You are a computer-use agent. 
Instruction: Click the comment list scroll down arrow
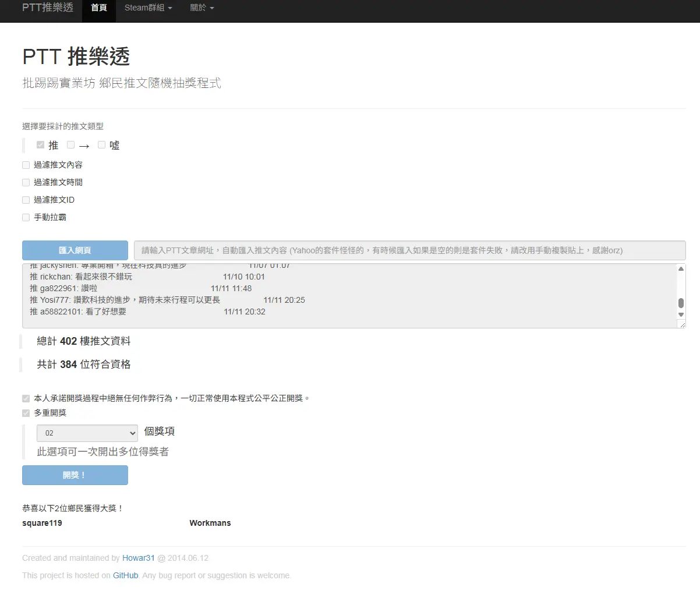click(x=681, y=314)
